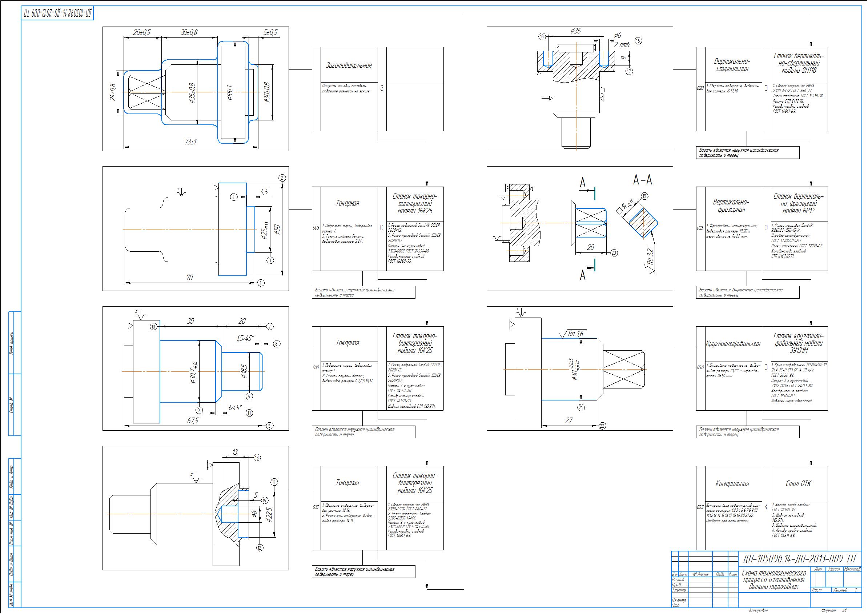The height and width of the screenshot is (614, 868).
Task: Click circled balloon 5 by the 67,5 dimension
Action: click(x=269, y=426)
